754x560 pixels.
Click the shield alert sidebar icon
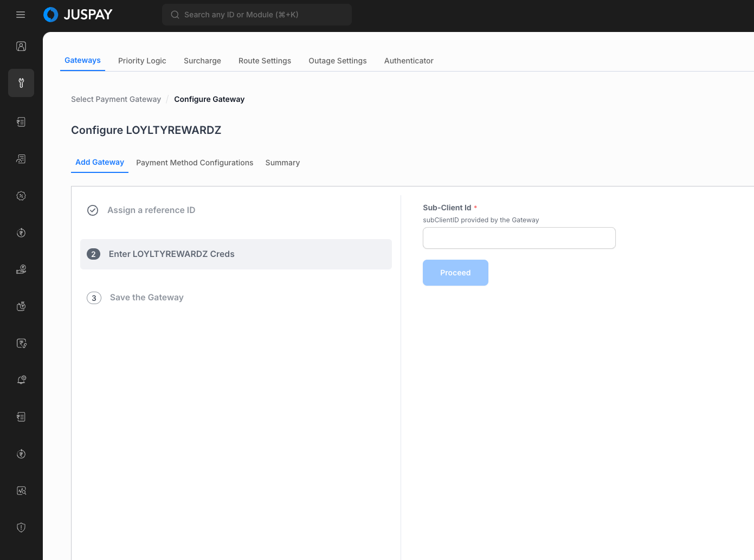(21, 527)
